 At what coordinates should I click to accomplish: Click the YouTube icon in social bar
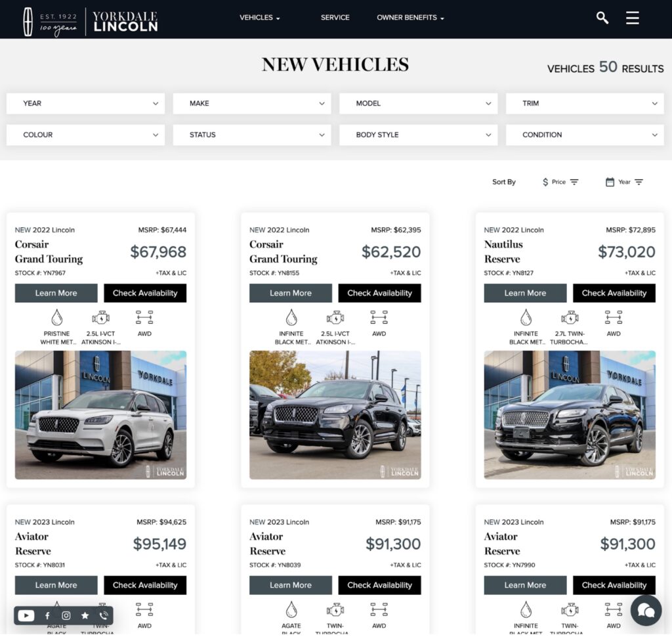(x=26, y=615)
